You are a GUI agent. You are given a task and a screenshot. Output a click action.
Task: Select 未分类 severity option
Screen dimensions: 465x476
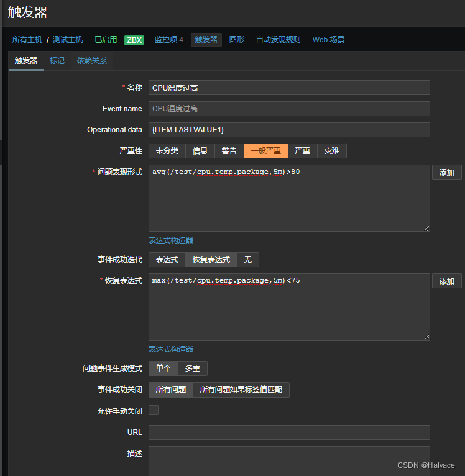pyautogui.click(x=167, y=151)
